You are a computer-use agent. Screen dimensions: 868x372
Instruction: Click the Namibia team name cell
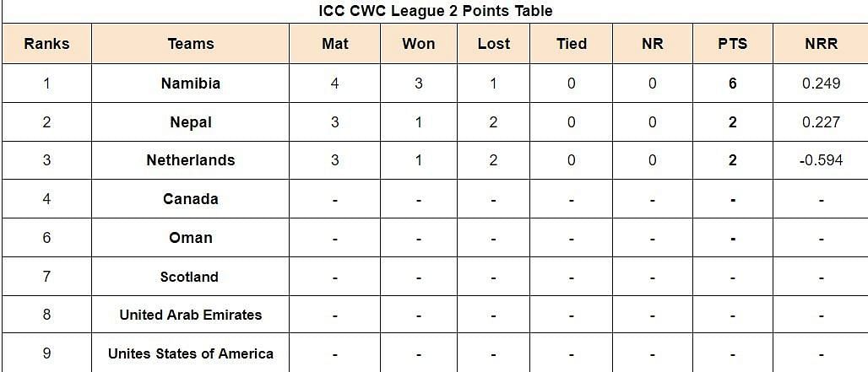point(191,84)
